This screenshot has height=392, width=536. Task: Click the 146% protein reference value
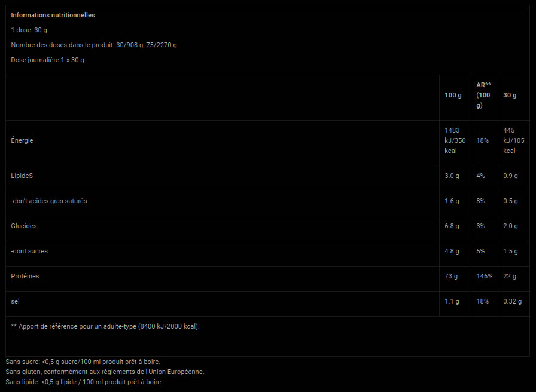[x=484, y=276]
